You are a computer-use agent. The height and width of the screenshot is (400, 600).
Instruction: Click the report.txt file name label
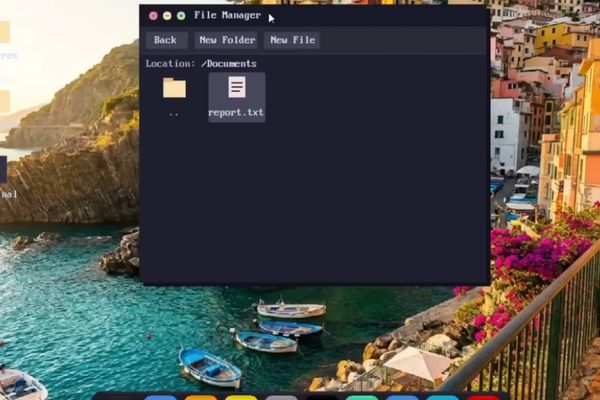pos(236,113)
